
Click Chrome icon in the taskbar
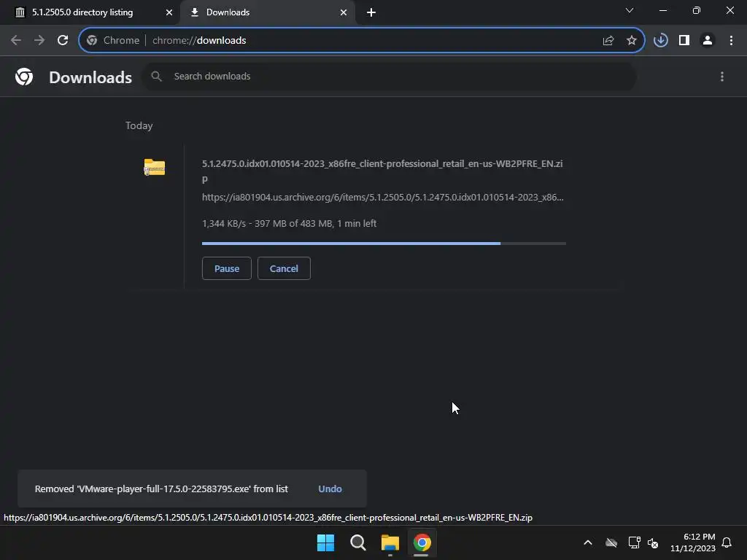coord(422,542)
